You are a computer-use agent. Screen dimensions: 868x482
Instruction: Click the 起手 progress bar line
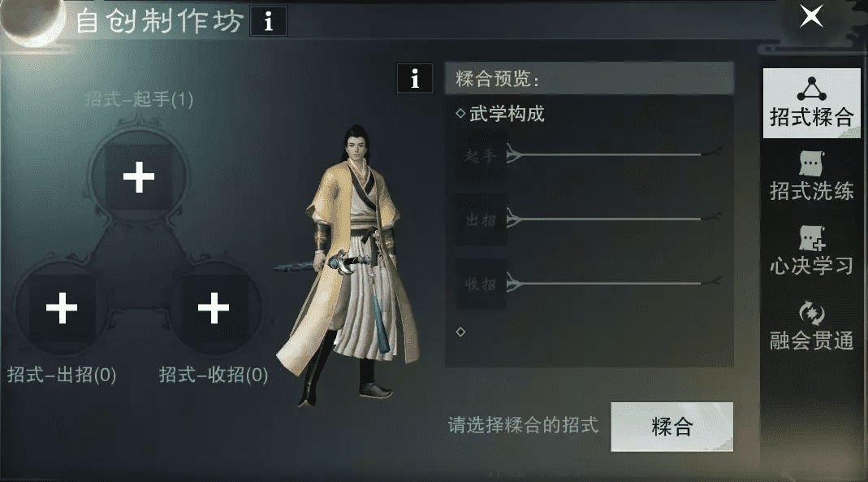[x=613, y=154]
